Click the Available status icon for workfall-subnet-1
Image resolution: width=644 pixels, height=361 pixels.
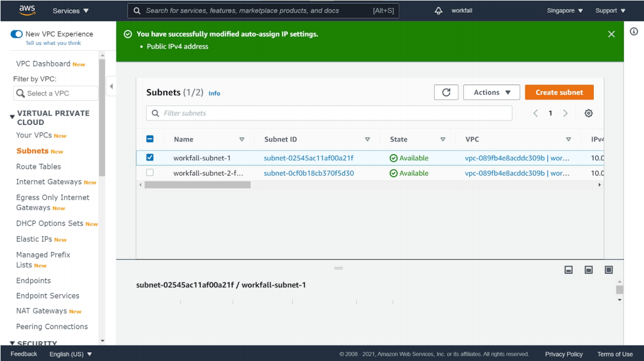(393, 158)
